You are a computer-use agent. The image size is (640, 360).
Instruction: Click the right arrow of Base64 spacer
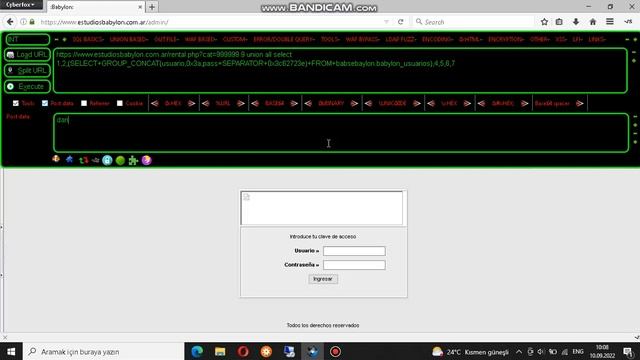coord(580,104)
